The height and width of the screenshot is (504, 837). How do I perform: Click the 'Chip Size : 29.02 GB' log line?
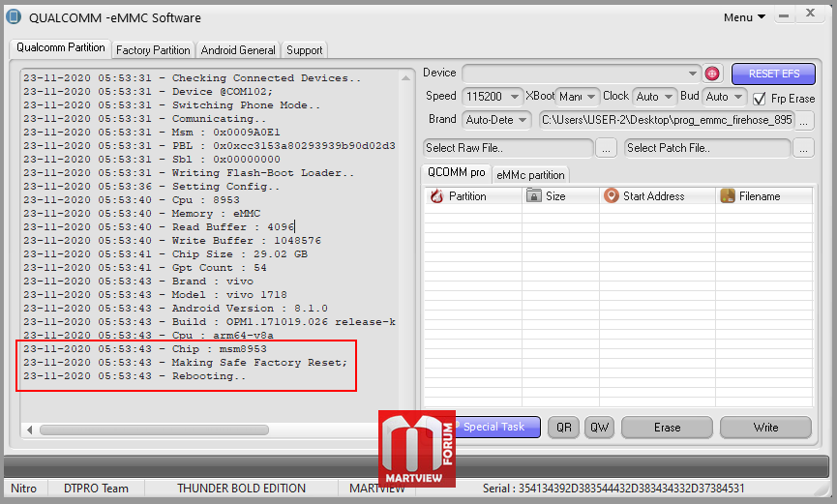(x=164, y=254)
